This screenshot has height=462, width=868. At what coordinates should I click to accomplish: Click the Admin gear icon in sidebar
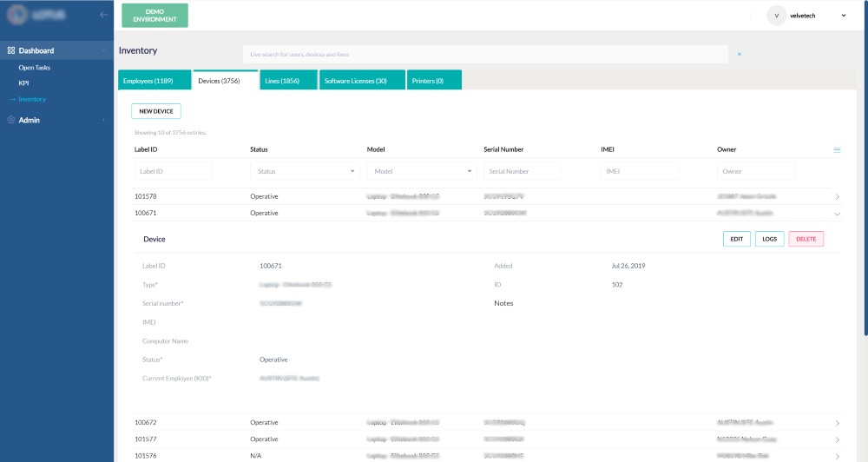(11, 120)
